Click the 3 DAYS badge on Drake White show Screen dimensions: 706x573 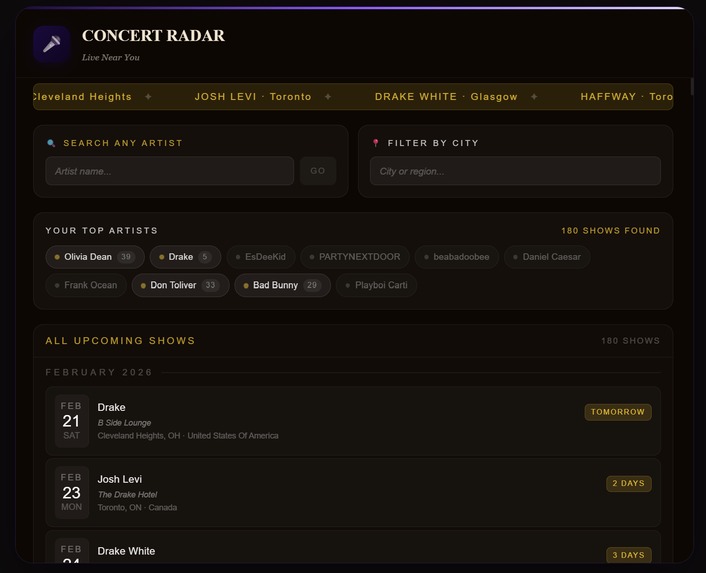(629, 555)
